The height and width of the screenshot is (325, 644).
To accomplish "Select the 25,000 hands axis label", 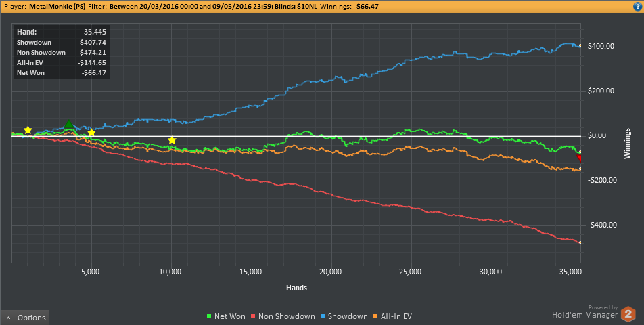I will click(x=411, y=272).
